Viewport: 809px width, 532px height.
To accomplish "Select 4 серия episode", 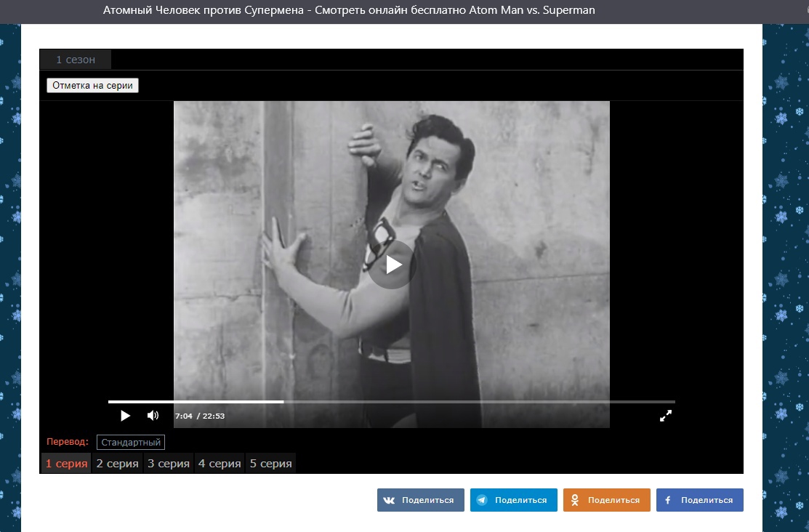I will click(x=220, y=464).
